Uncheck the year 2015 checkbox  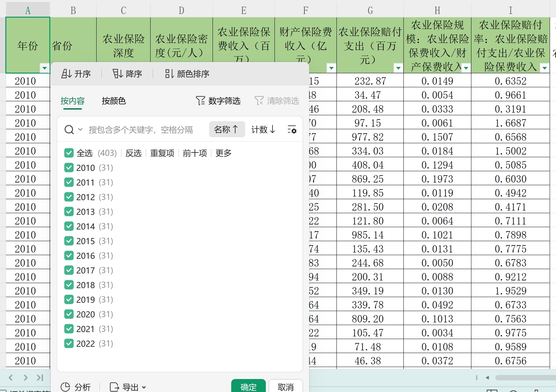69,241
